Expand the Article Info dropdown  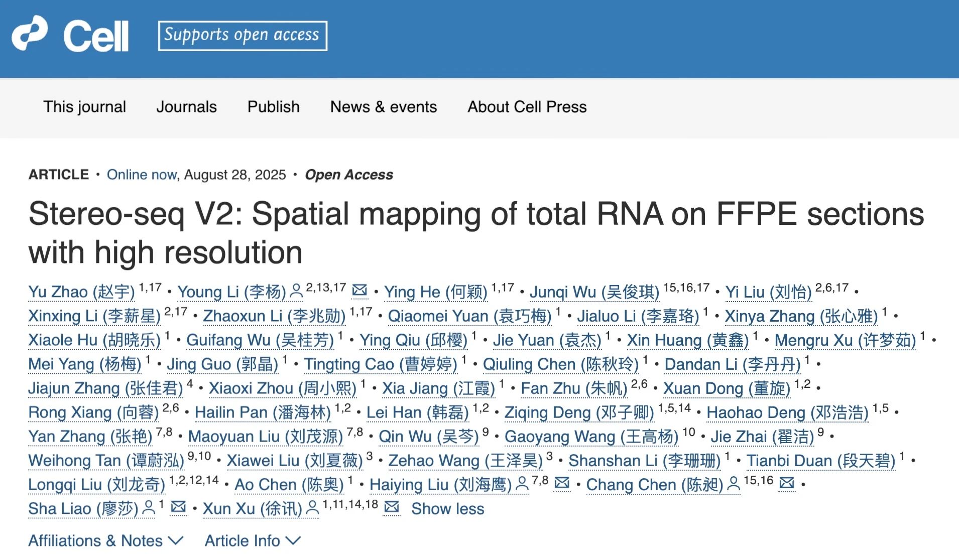coord(252,540)
